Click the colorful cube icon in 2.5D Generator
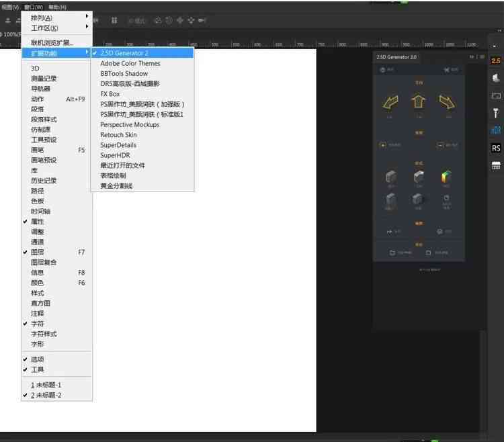The width and height of the screenshot is (504, 442). pyautogui.click(x=446, y=176)
